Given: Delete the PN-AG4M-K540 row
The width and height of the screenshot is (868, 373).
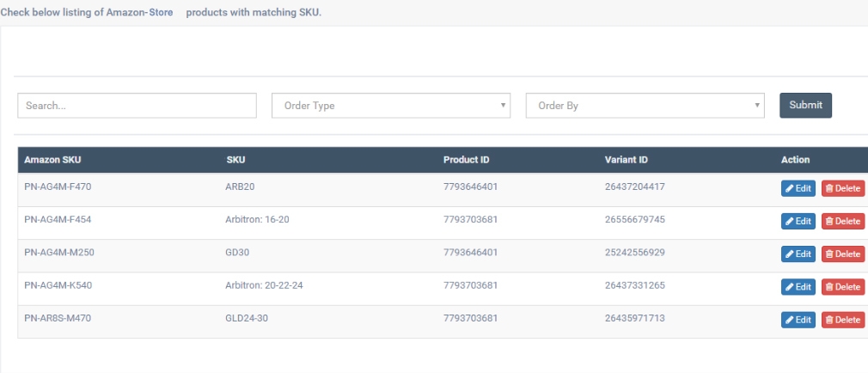Looking at the screenshot, I should pos(843,287).
